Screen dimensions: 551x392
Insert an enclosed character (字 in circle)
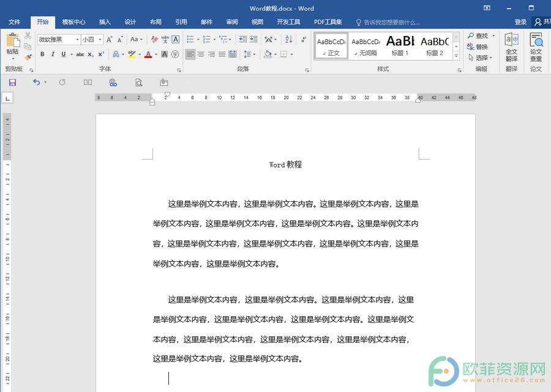tap(175, 54)
